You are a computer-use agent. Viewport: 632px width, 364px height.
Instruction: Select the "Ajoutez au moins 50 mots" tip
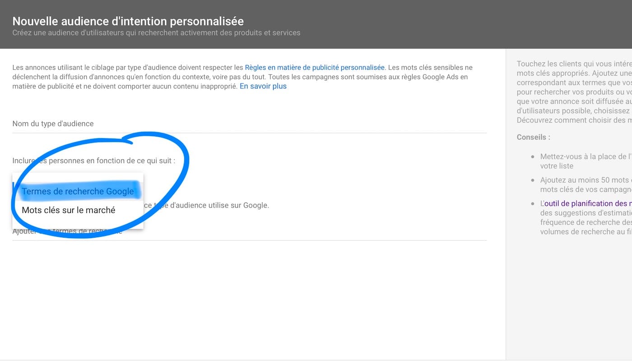coord(586,184)
